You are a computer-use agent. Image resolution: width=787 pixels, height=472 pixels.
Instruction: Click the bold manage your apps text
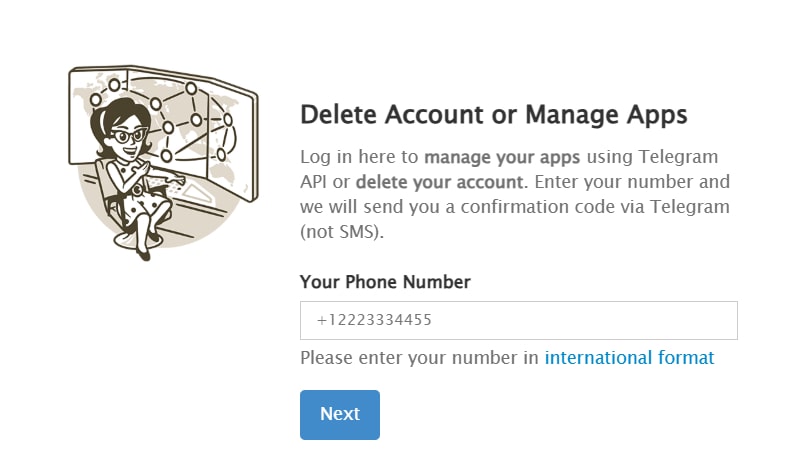point(502,157)
